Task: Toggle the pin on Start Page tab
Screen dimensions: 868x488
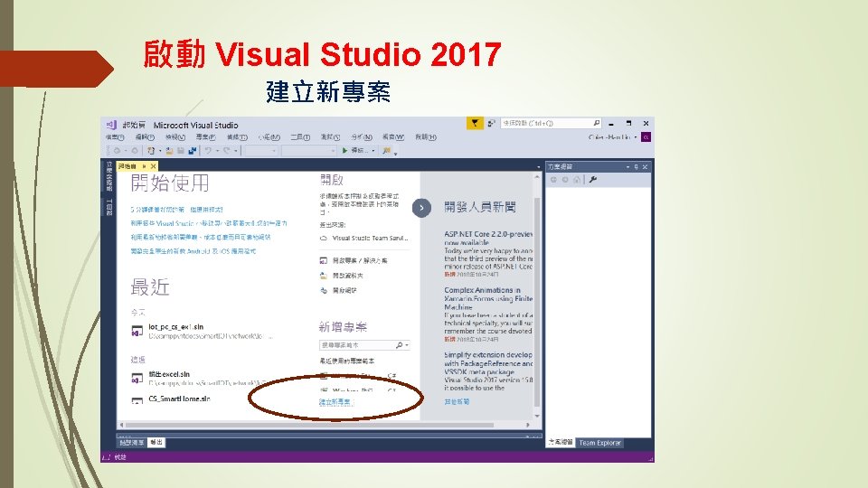Action: point(145,166)
